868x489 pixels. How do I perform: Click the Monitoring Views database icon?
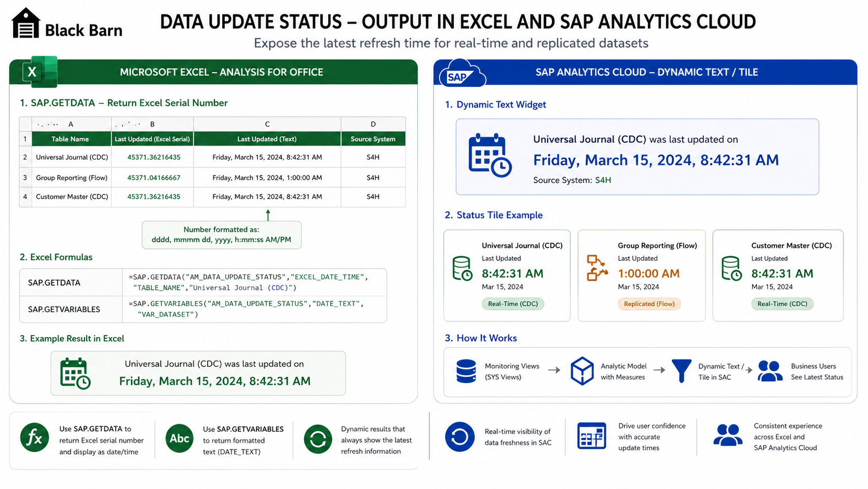tap(466, 371)
